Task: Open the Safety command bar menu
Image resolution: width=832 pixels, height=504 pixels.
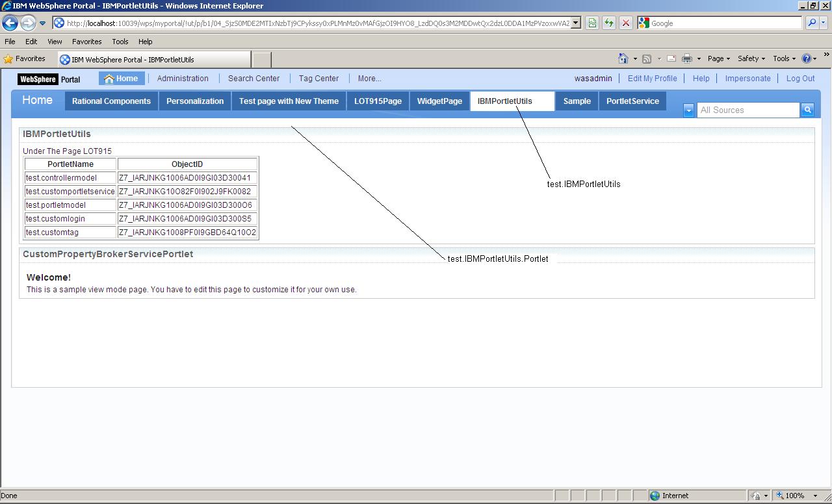Action: (x=751, y=58)
